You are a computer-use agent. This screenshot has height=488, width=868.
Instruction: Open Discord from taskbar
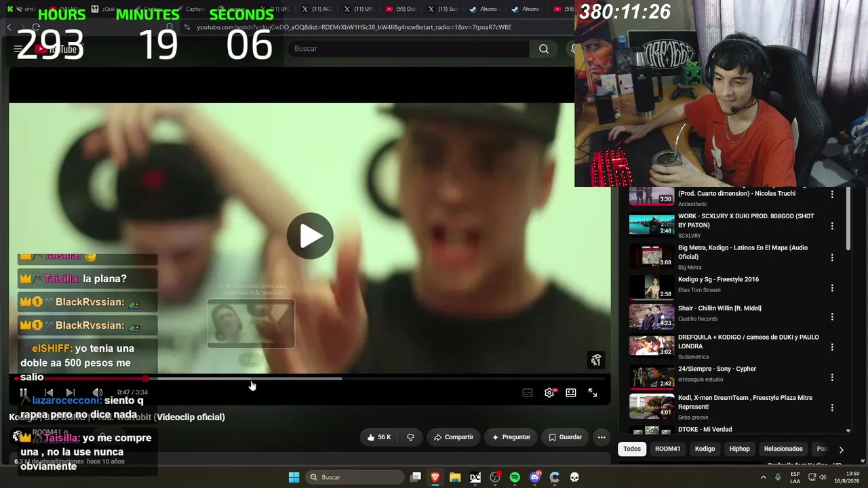point(535,477)
